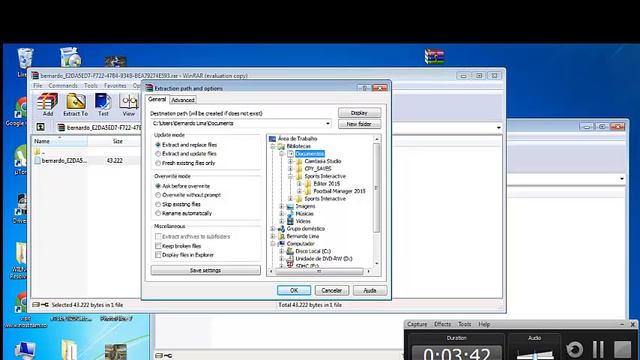Enable Display files in Explorer checkbox
The width and height of the screenshot is (640, 360).
coord(158,255)
